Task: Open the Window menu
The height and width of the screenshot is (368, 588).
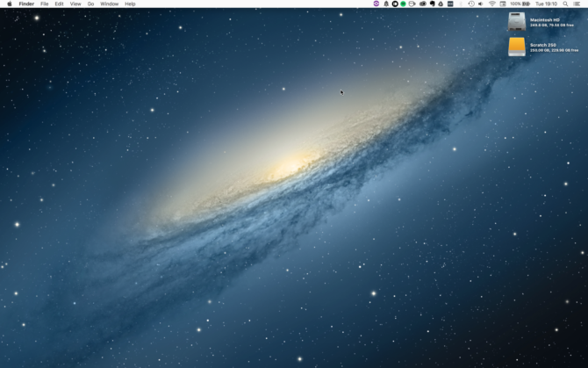Action: tap(109, 4)
